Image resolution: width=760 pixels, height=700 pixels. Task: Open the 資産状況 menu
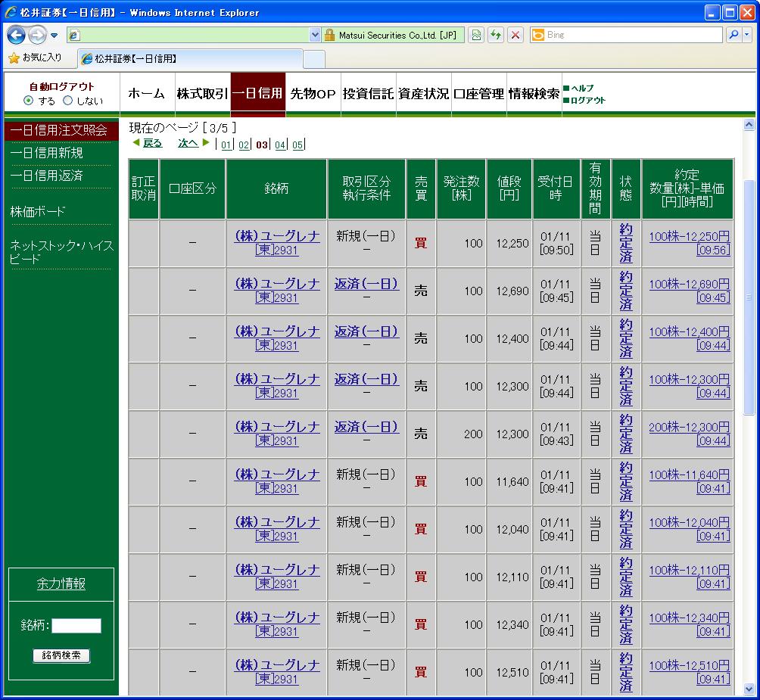(x=424, y=94)
